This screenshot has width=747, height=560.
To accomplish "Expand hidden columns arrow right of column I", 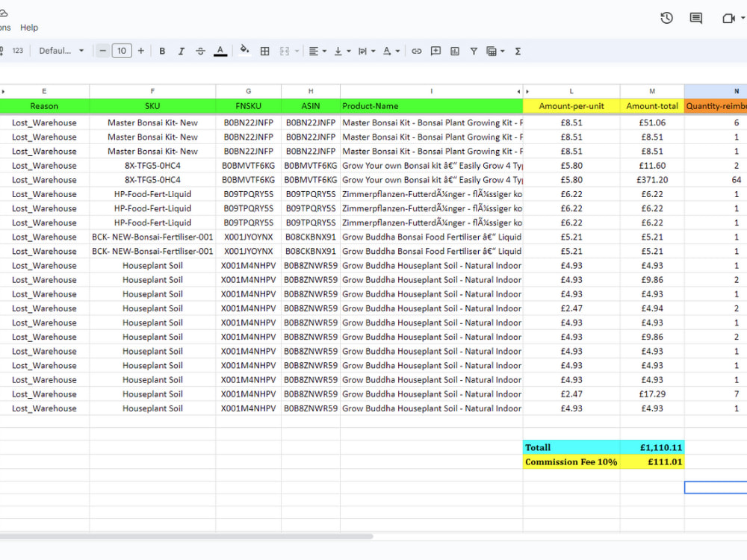I will tap(519, 91).
